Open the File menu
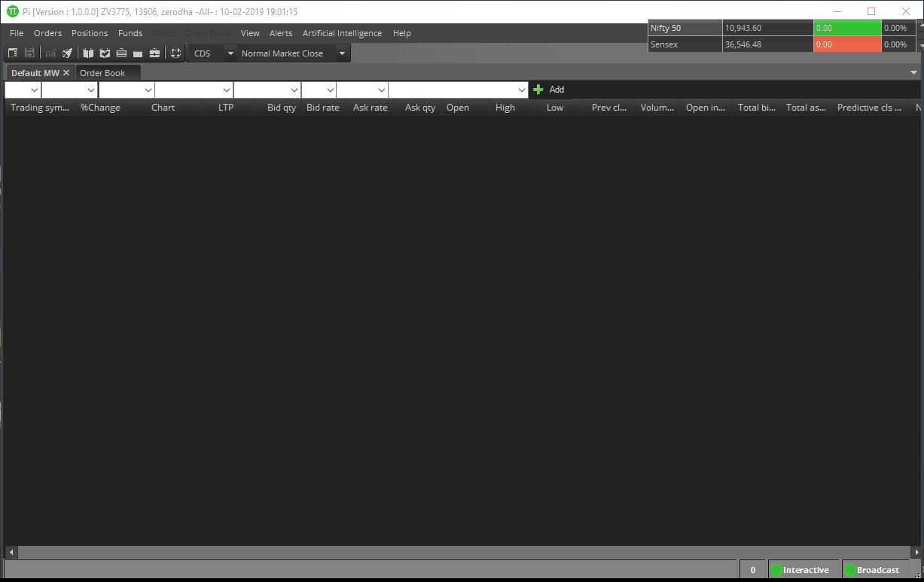The height and width of the screenshot is (582, 924). (x=17, y=33)
